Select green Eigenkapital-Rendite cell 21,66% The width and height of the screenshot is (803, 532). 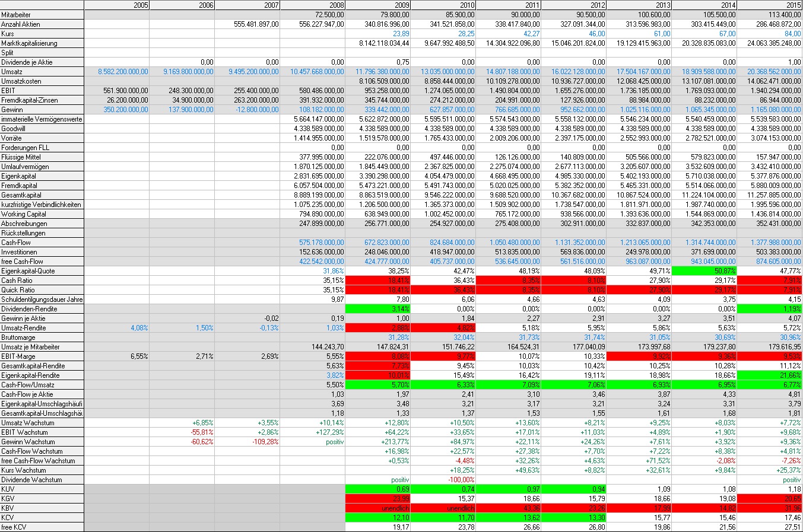770,375
